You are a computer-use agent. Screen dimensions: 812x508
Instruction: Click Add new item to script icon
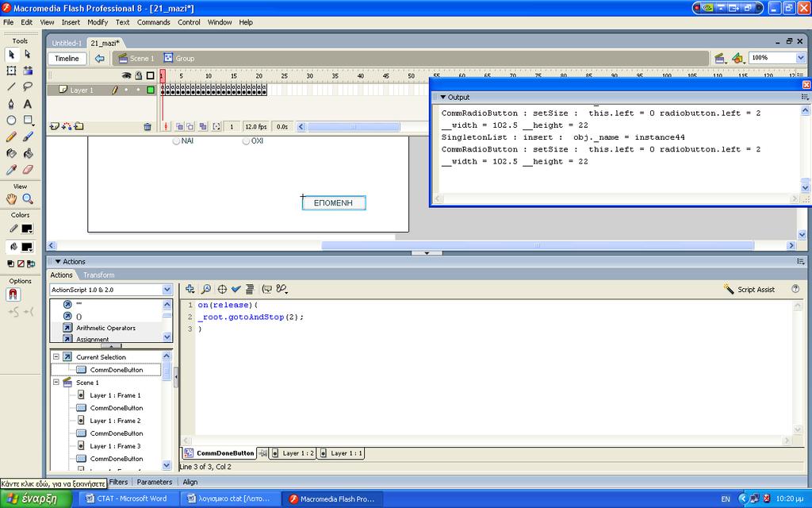(x=190, y=289)
